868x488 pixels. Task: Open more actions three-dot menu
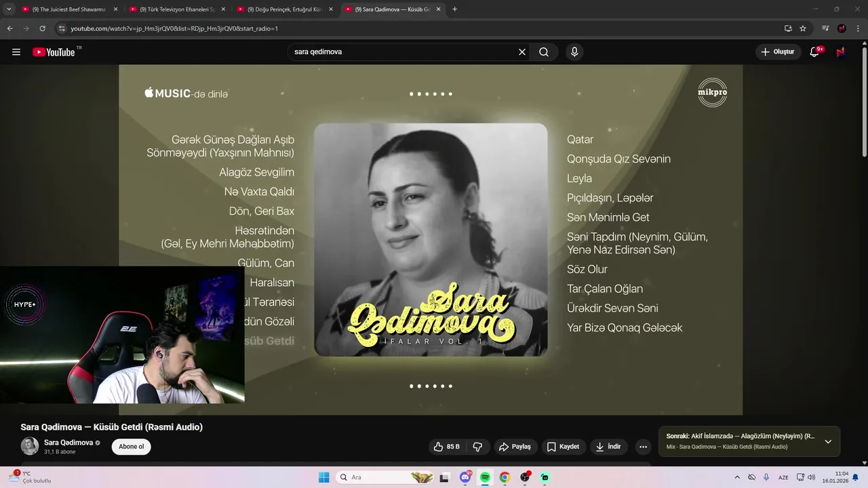[x=643, y=447]
